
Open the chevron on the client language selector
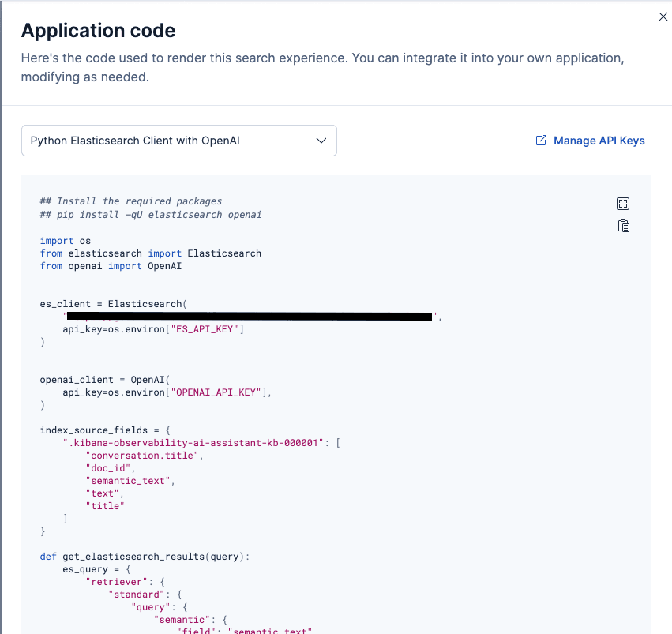321,140
